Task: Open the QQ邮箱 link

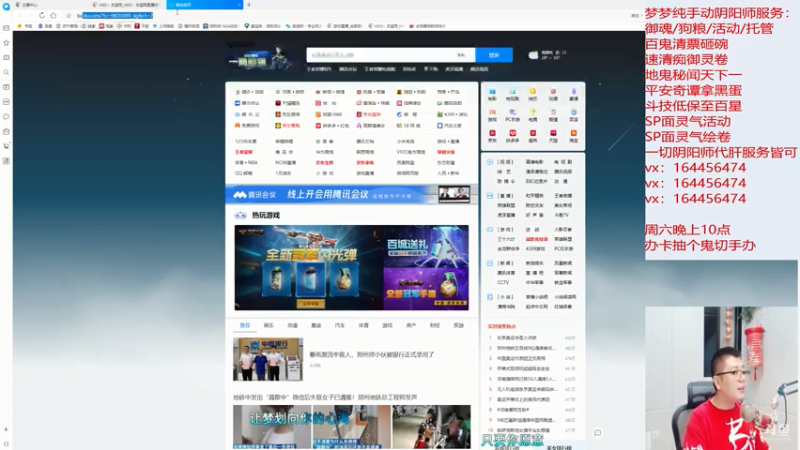Action: point(243,173)
